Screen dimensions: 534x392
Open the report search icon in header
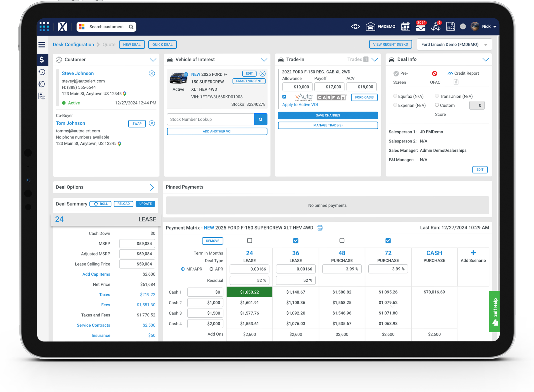click(x=450, y=27)
